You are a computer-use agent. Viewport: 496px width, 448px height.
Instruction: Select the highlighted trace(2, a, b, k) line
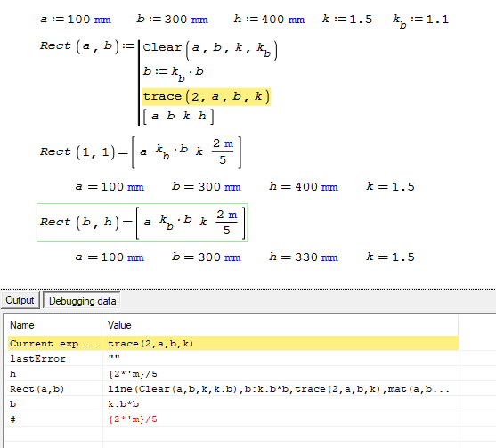207,96
